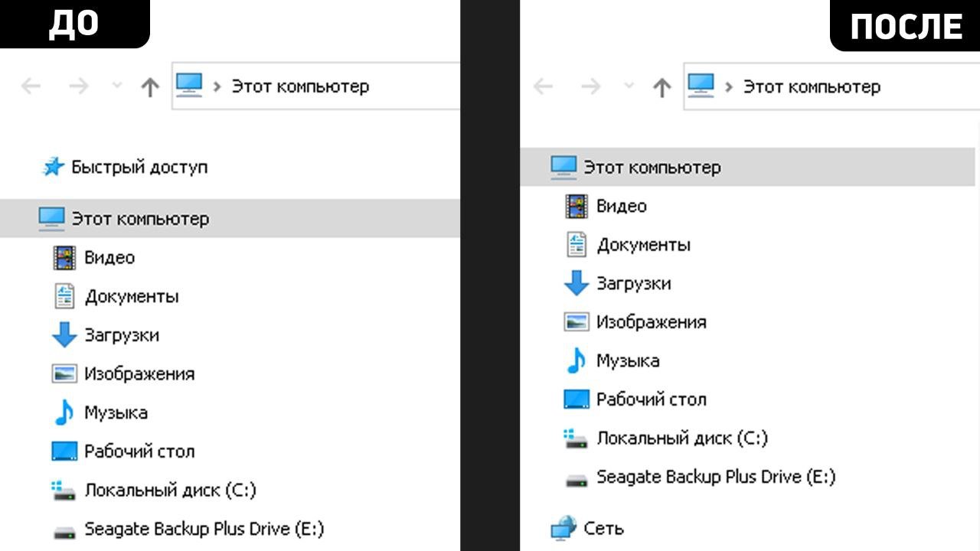Go up one level in ПОСЛЕ panel
The height and width of the screenshot is (551, 980).
tap(661, 87)
